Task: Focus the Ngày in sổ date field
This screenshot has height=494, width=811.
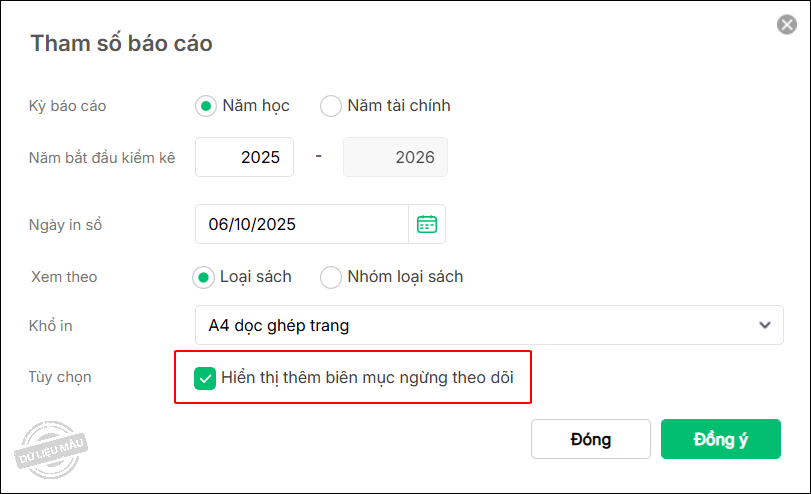Action: tap(301, 224)
